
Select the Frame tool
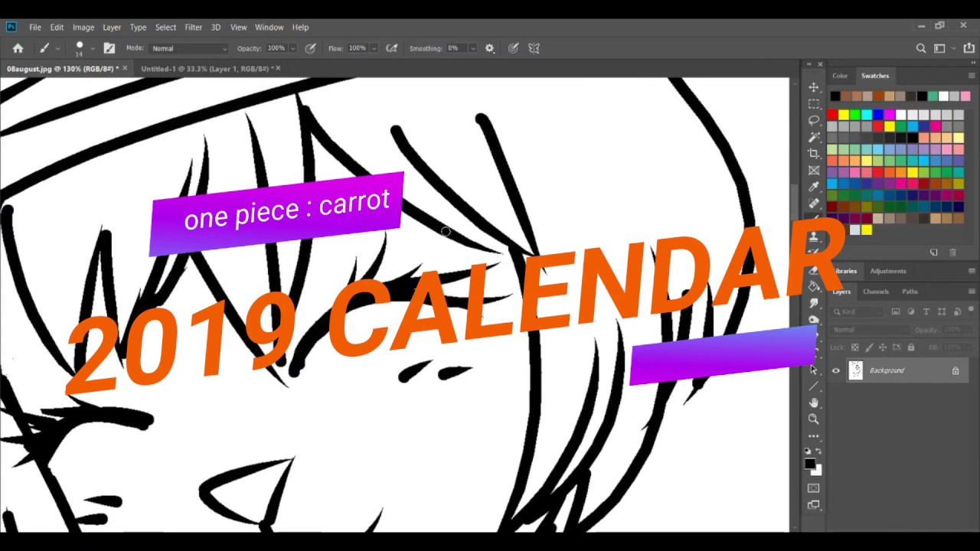click(813, 171)
